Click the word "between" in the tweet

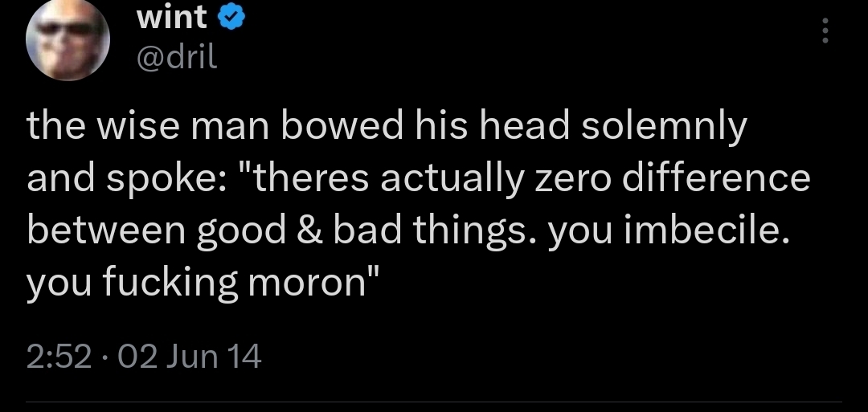tap(105, 231)
